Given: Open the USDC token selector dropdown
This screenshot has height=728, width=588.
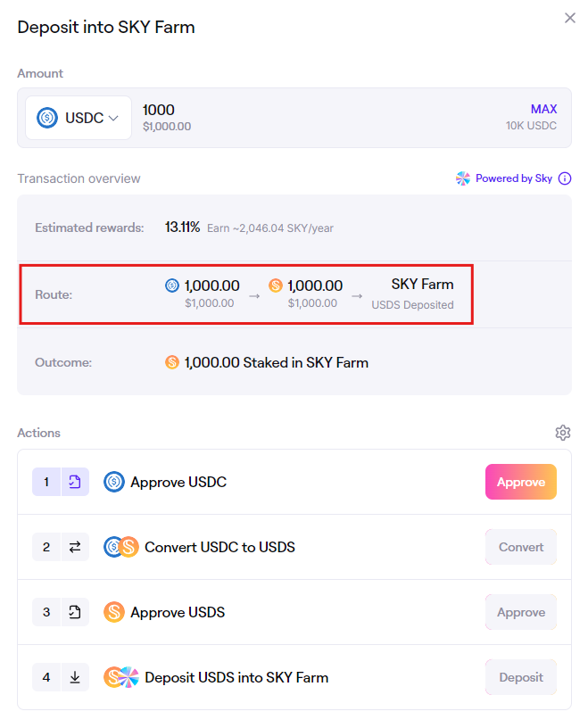Looking at the screenshot, I should coord(79,118).
